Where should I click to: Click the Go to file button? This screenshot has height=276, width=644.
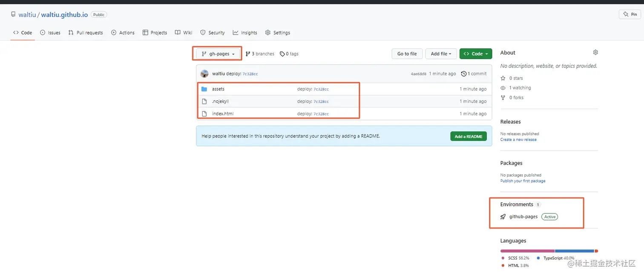(407, 54)
